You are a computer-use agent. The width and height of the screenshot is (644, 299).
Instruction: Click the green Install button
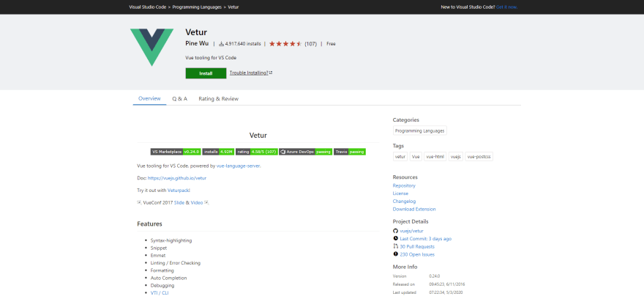click(206, 73)
